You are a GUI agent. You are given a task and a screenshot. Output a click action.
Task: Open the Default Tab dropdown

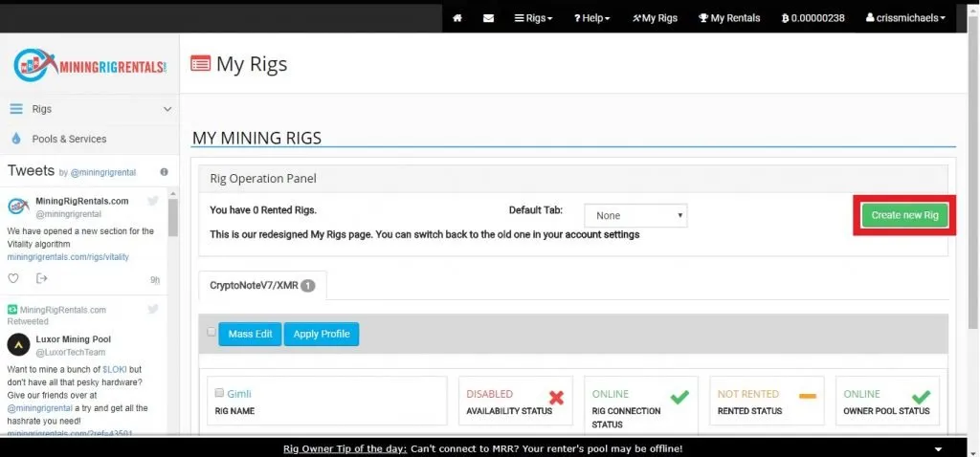pyautogui.click(x=635, y=215)
